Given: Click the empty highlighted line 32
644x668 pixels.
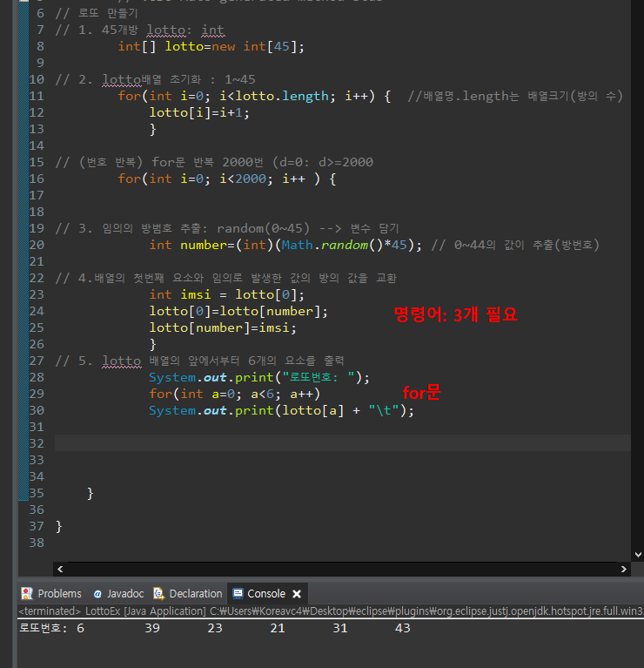Looking at the screenshot, I should (x=343, y=443).
